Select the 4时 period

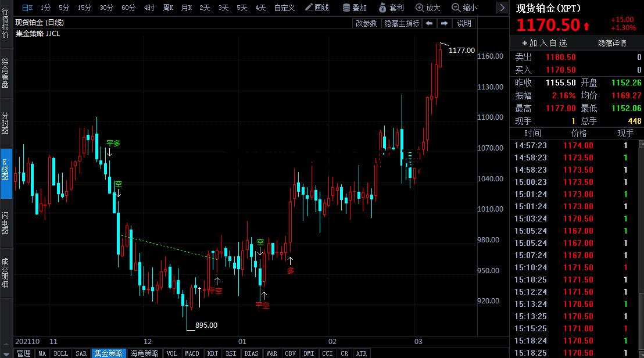pos(149,8)
